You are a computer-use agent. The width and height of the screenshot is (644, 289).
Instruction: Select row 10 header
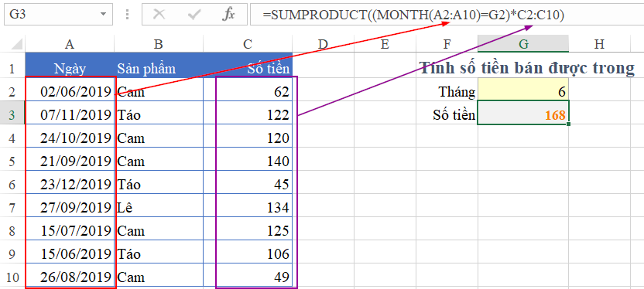12,277
